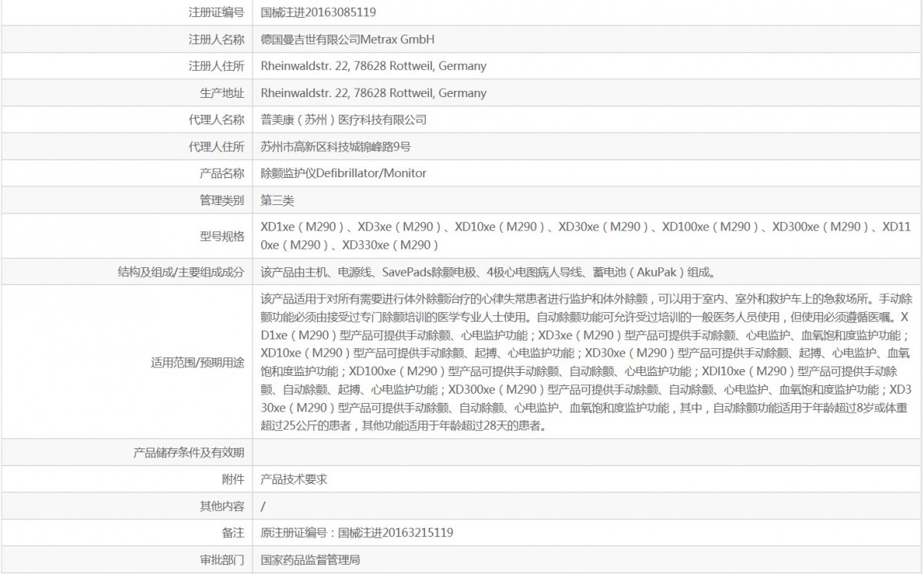This screenshot has height=574, width=924.
Task: Select the remark 原注册证编号：国械注进20163215119
Action: pyautogui.click(x=357, y=532)
